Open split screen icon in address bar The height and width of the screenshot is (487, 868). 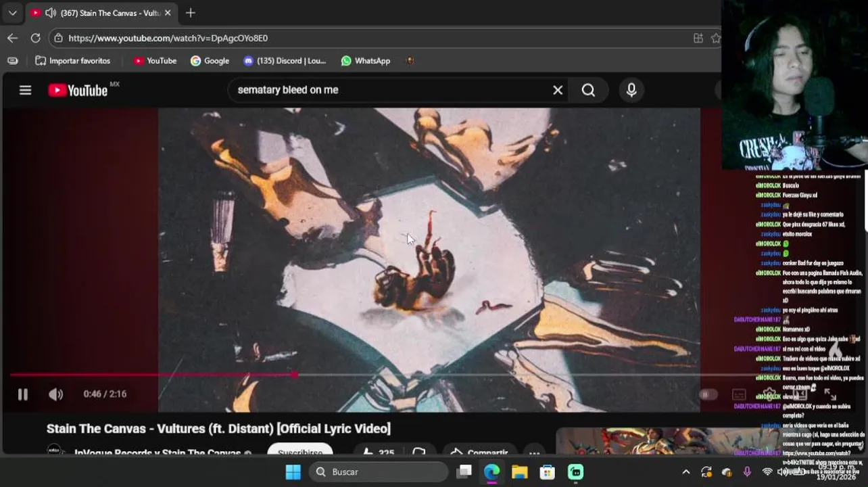coord(698,38)
